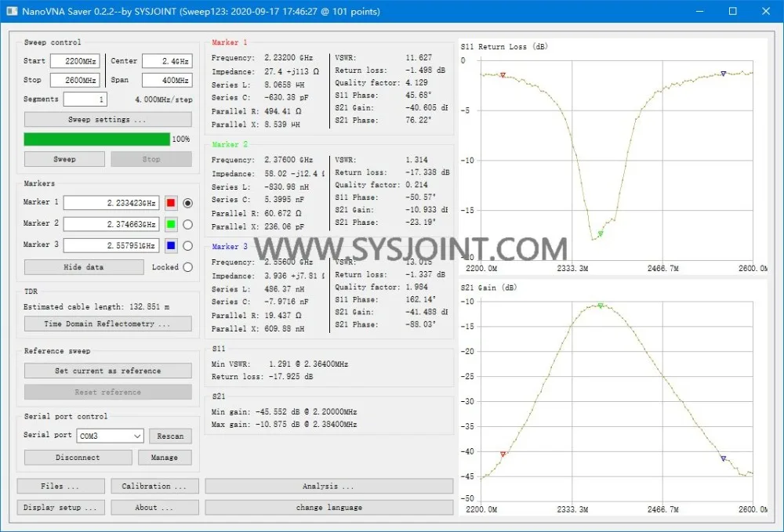Image resolution: width=784 pixels, height=532 pixels.
Task: Click Marker 2 Return loss -17.338 dB
Action: point(427,172)
